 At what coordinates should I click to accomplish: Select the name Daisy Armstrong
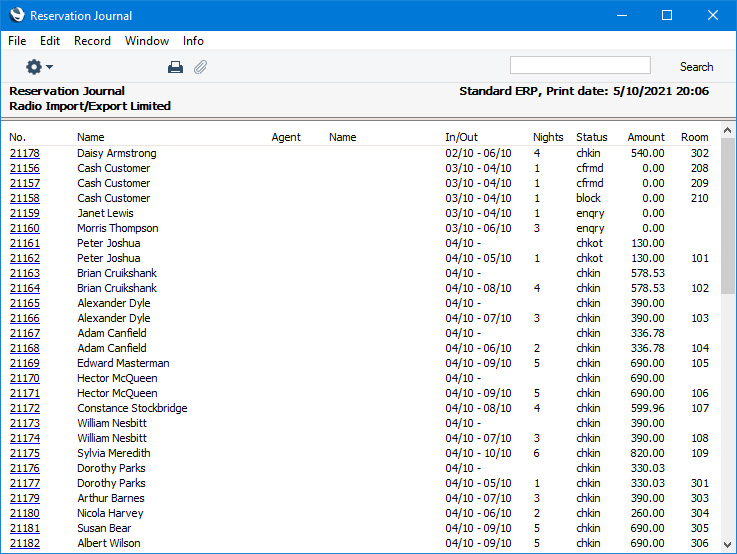click(117, 153)
